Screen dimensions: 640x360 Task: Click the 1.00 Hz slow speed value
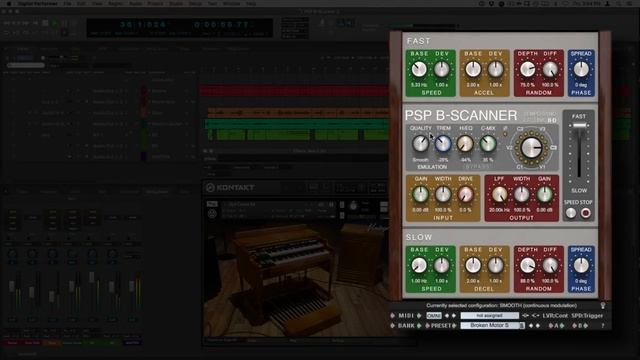coord(419,281)
